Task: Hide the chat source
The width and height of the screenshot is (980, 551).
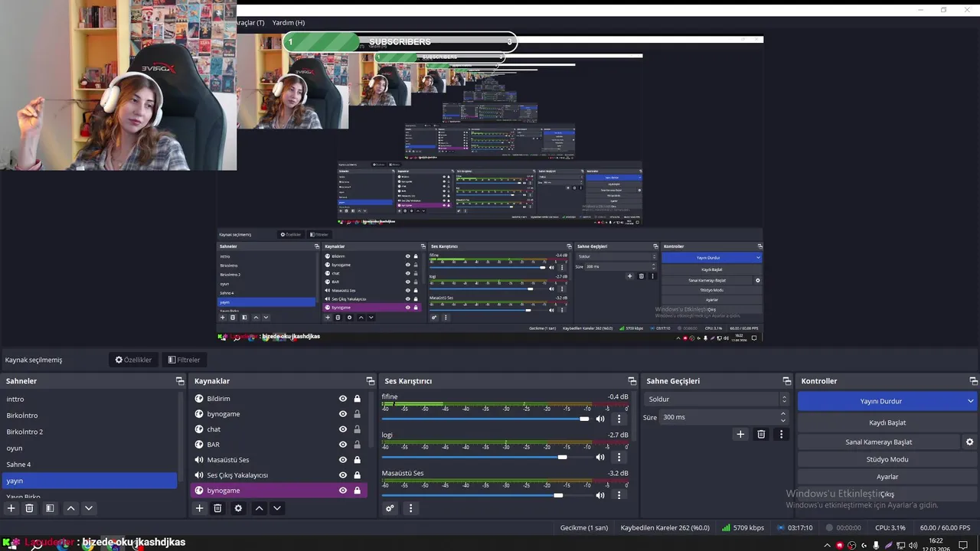Action: [343, 429]
